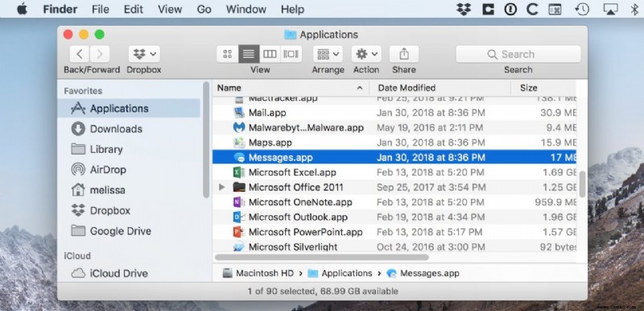Click the Share toolbar button
This screenshot has width=644, height=311.
coord(404,54)
